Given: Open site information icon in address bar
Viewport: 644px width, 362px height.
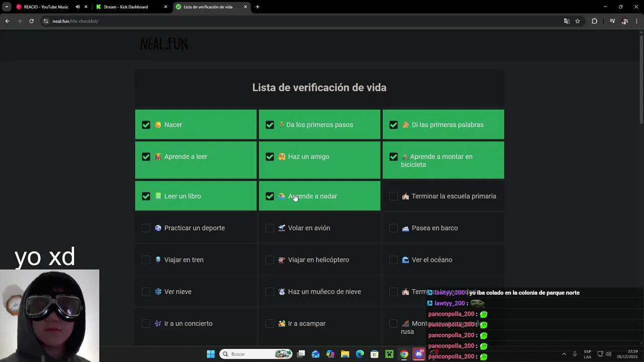Looking at the screenshot, I should tap(46, 21).
